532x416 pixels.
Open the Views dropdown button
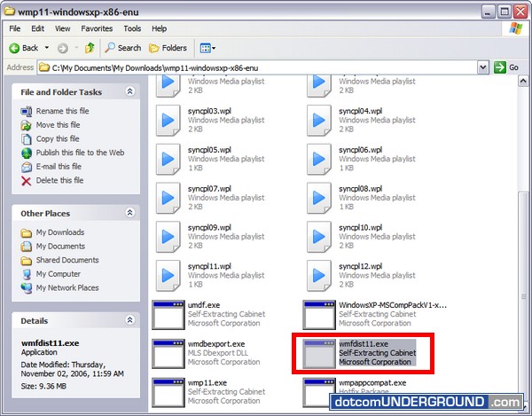[x=207, y=48]
